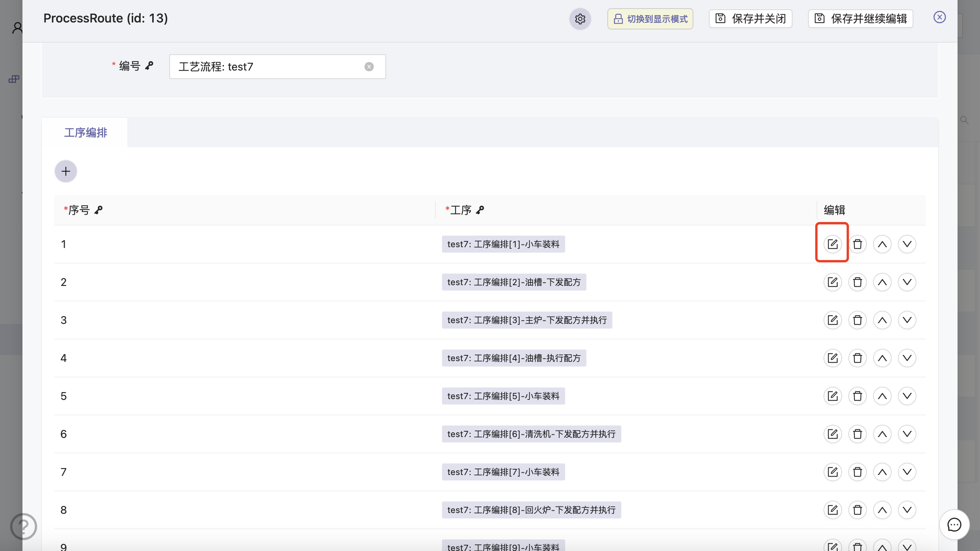Viewport: 980px width, 551px height.
Task: Move row 4 down with the arrow
Action: 907,358
